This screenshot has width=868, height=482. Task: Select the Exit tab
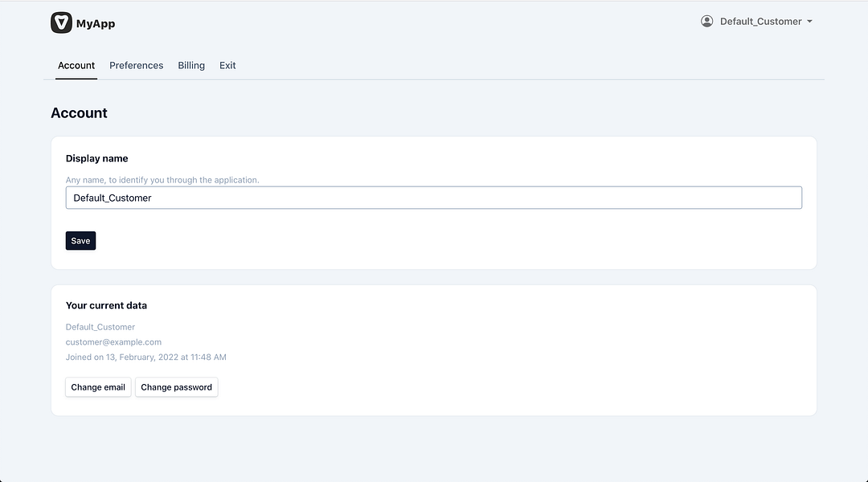[x=227, y=65]
